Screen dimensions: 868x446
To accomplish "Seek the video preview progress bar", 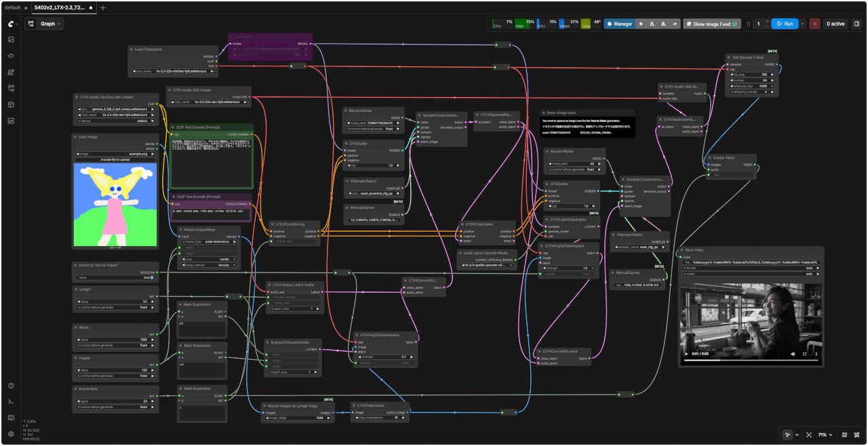I will click(x=751, y=361).
